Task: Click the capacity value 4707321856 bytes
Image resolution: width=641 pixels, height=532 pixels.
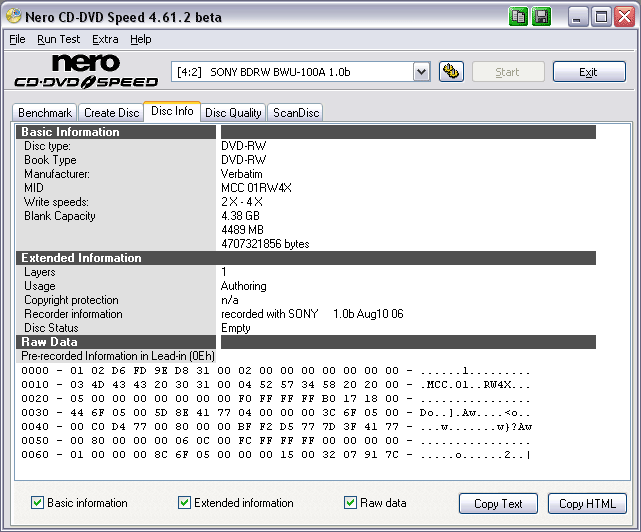Action: click(x=265, y=244)
